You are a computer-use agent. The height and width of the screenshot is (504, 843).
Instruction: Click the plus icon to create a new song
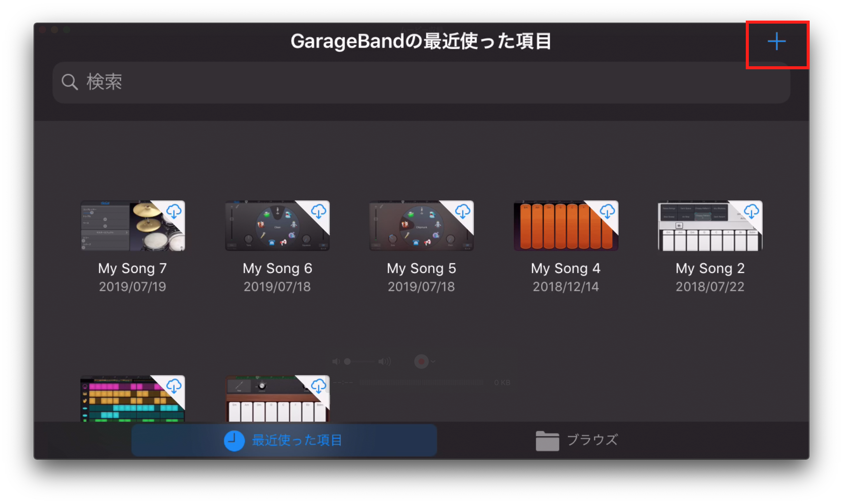776,41
